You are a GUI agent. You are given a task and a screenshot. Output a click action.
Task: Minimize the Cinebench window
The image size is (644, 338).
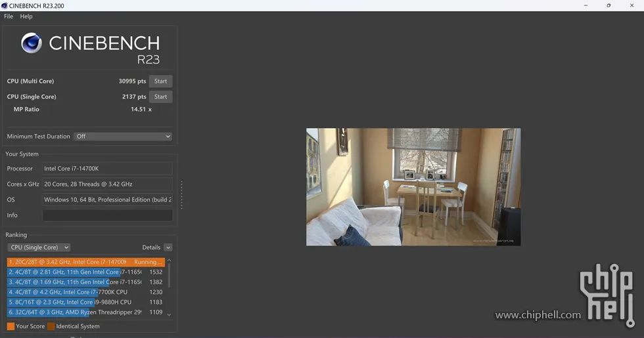586,6
